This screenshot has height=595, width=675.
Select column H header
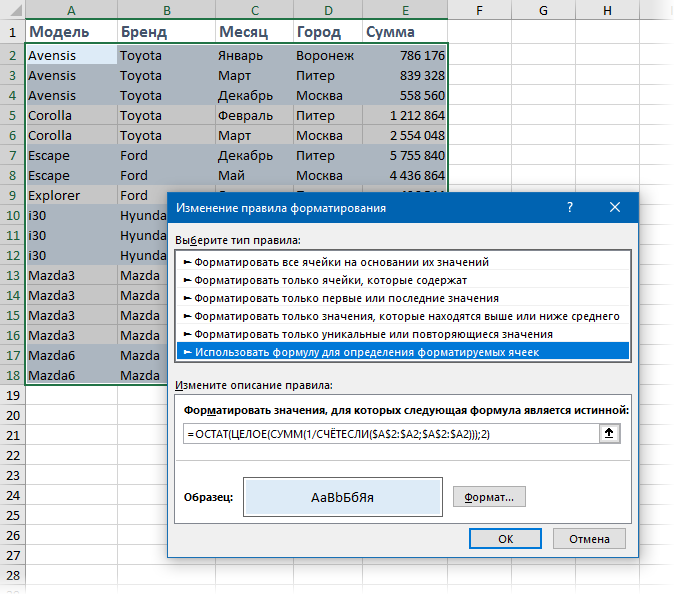point(607,9)
